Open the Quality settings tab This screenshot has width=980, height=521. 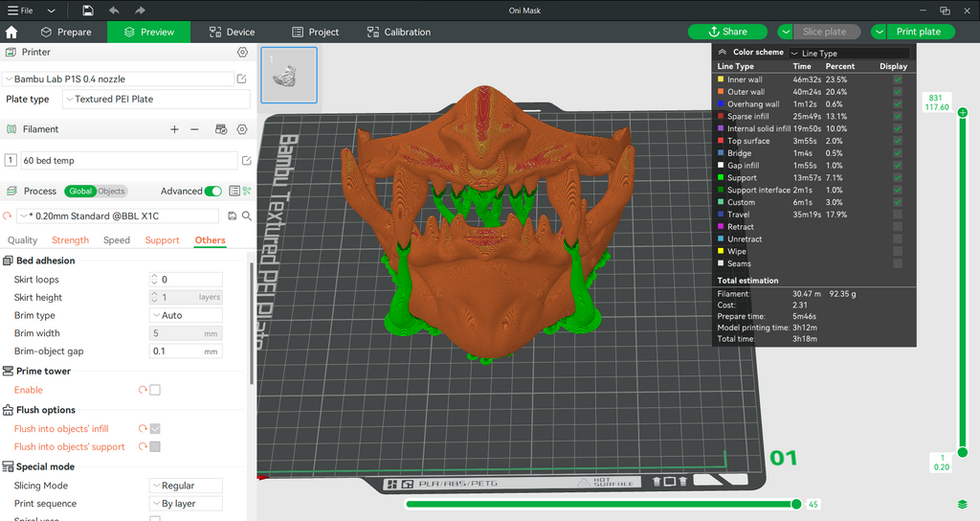click(23, 240)
